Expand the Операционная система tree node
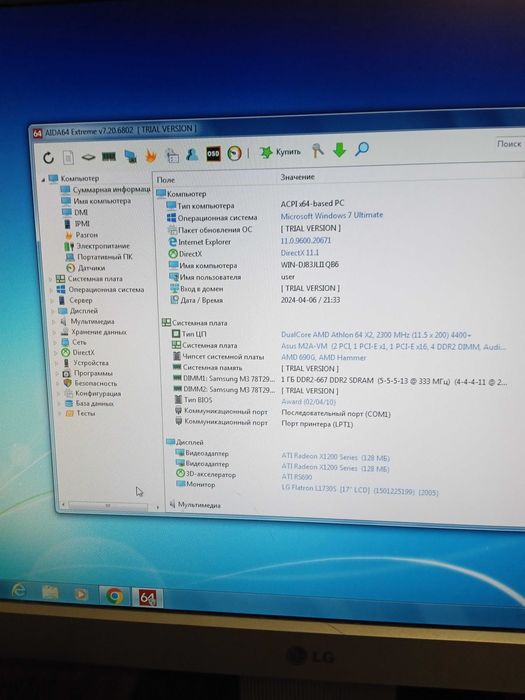The height and width of the screenshot is (700, 525). (x=51, y=290)
